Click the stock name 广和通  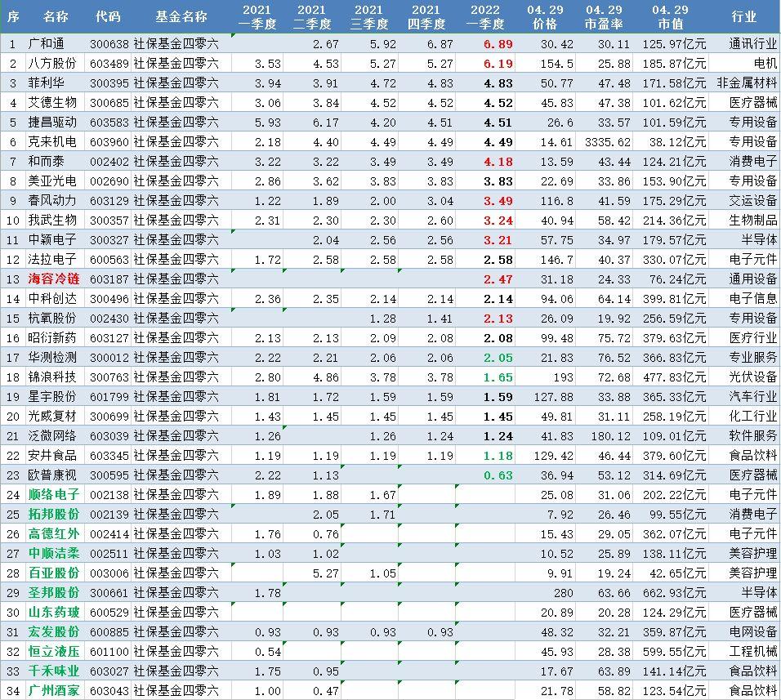[47, 44]
